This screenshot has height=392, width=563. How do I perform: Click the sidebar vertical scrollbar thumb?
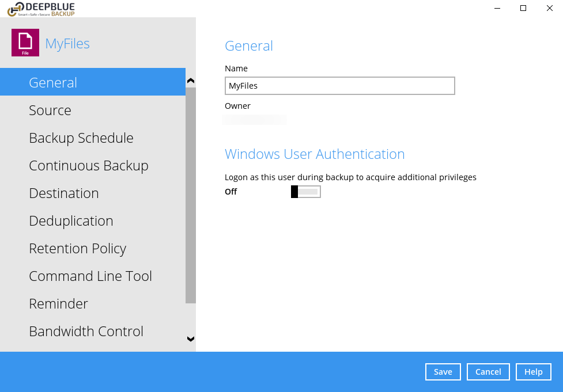click(x=191, y=196)
